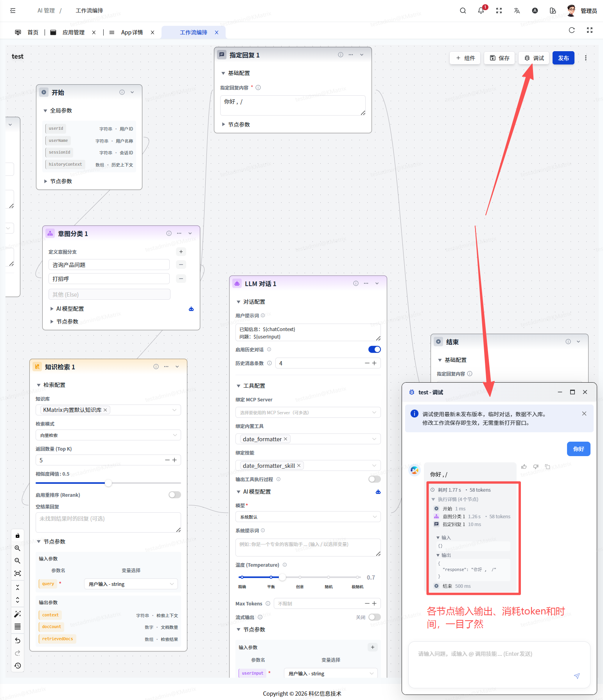Click the thumbs up icon on reply
Image resolution: width=603 pixels, height=700 pixels.
pyautogui.click(x=524, y=467)
